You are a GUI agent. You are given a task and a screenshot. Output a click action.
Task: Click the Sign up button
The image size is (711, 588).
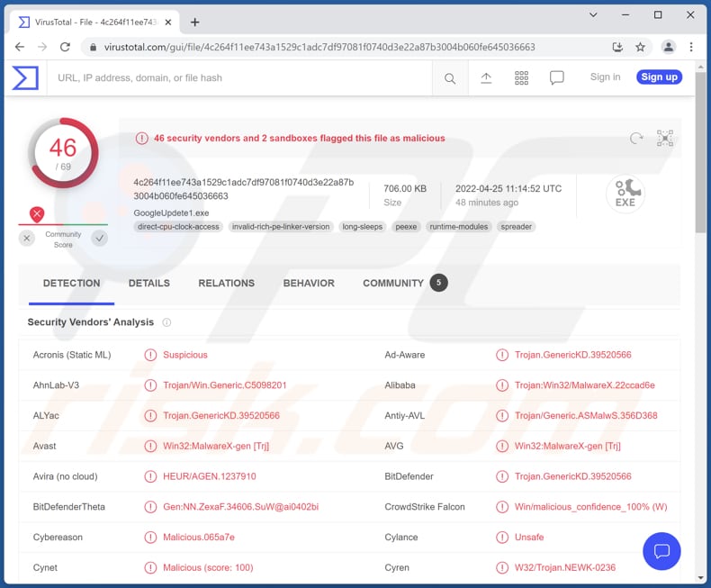(x=659, y=77)
